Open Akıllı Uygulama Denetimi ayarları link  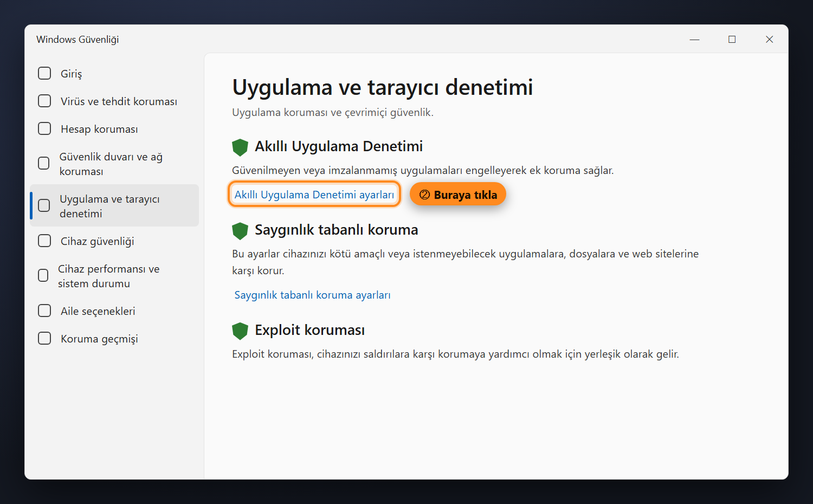pyautogui.click(x=314, y=195)
